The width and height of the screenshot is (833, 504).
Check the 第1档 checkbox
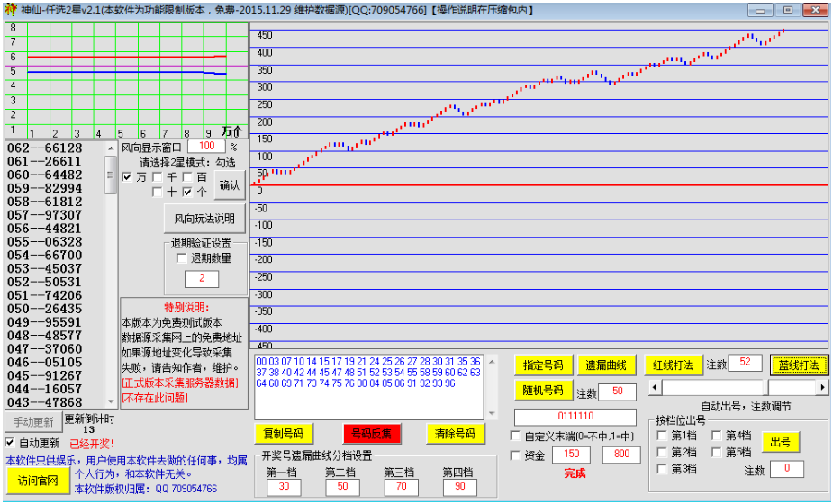[663, 436]
